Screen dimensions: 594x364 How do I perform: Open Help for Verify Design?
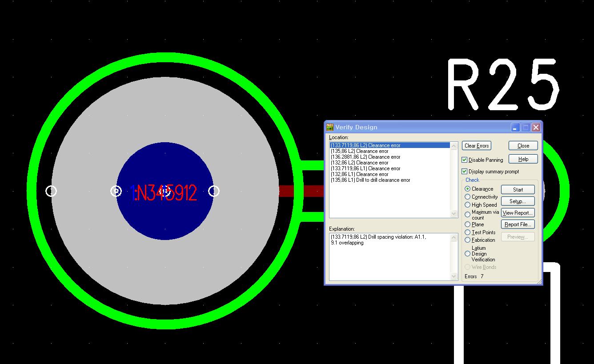[523, 159]
